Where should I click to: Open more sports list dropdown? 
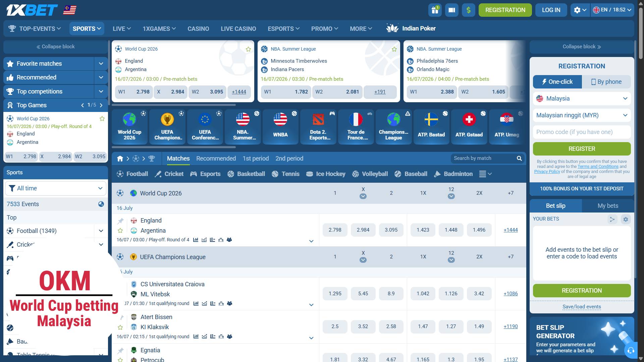click(x=485, y=174)
